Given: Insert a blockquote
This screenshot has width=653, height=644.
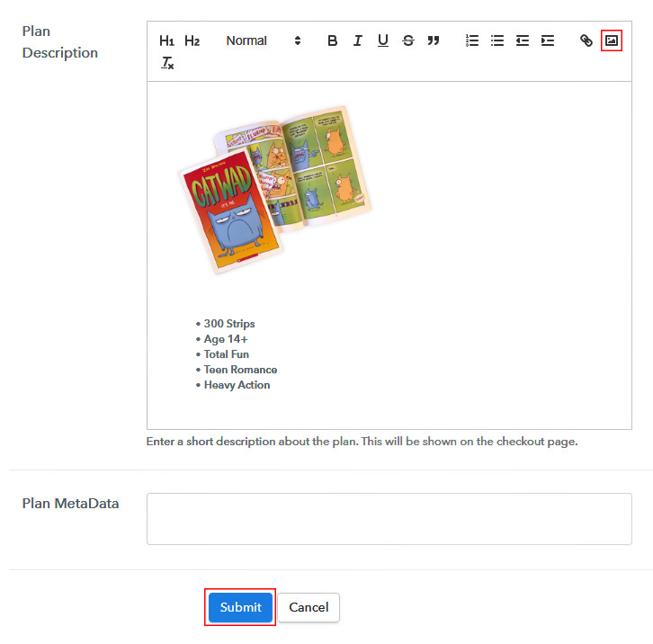Looking at the screenshot, I should 433,40.
